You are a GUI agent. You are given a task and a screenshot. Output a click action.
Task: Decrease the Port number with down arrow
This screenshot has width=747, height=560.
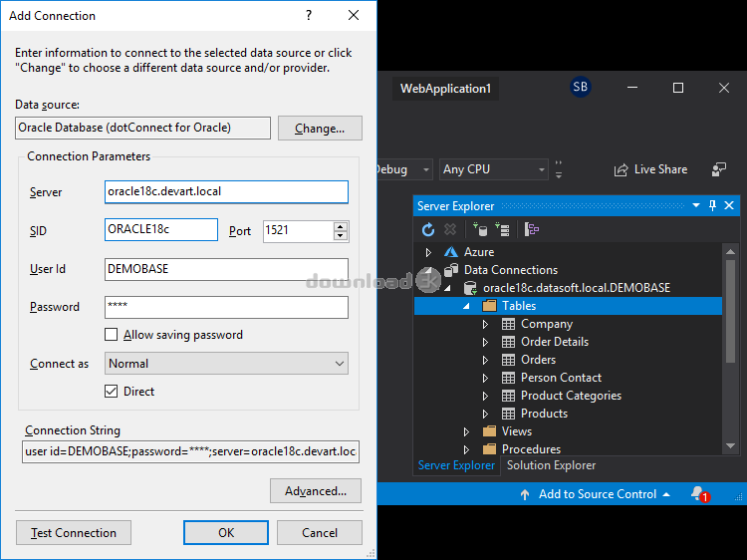click(x=341, y=235)
